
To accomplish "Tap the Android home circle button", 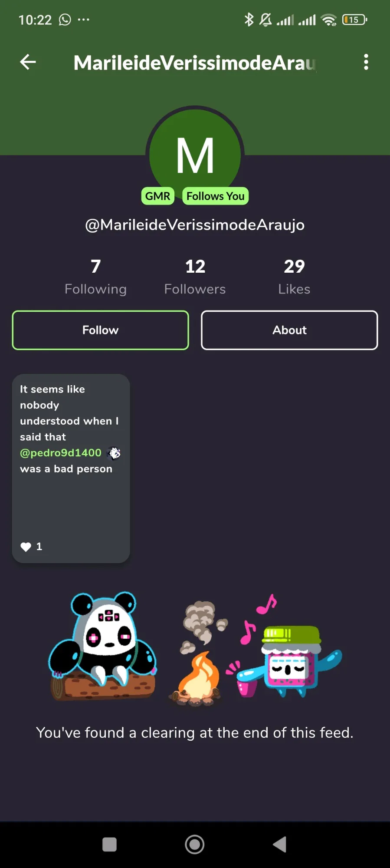I will (x=195, y=845).
